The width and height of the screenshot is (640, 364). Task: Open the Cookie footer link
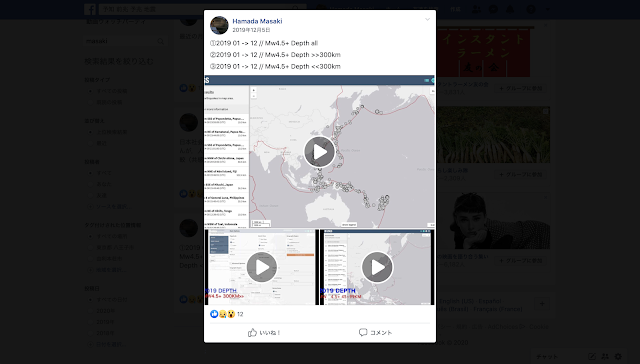click(x=539, y=327)
